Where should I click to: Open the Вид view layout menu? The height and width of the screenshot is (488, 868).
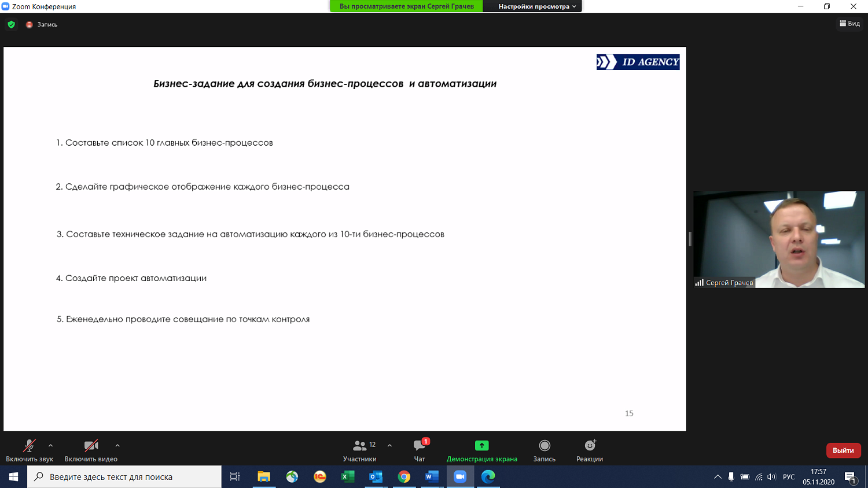849,24
